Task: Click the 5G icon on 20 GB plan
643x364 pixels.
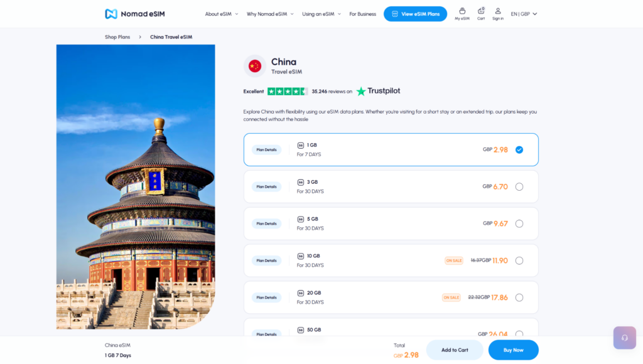Action: (x=301, y=292)
